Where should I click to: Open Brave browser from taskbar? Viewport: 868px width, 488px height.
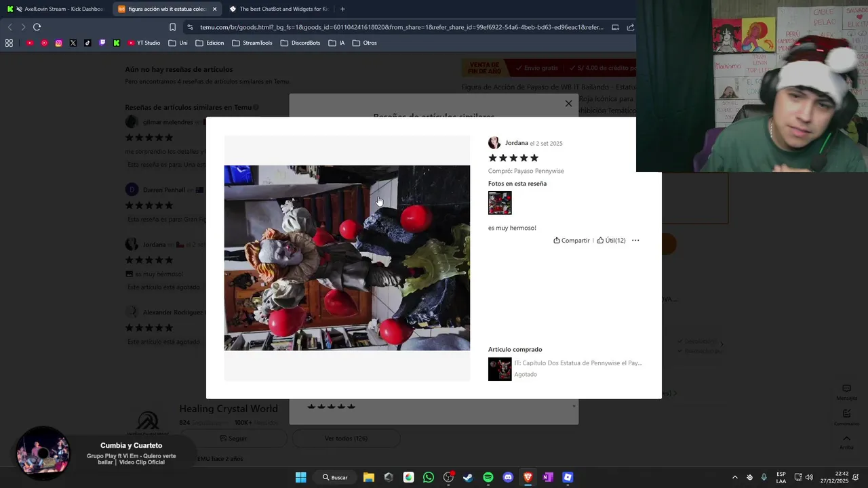pyautogui.click(x=528, y=477)
